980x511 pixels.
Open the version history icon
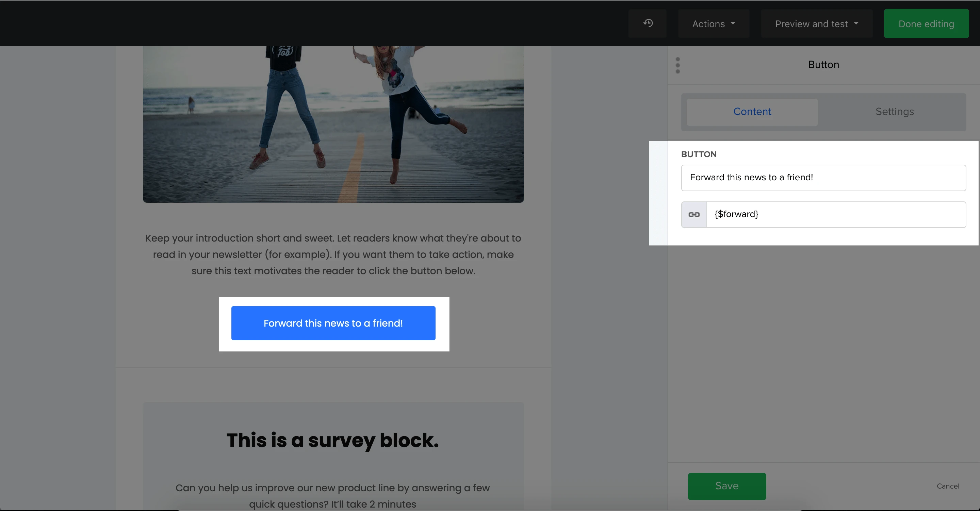click(x=648, y=23)
